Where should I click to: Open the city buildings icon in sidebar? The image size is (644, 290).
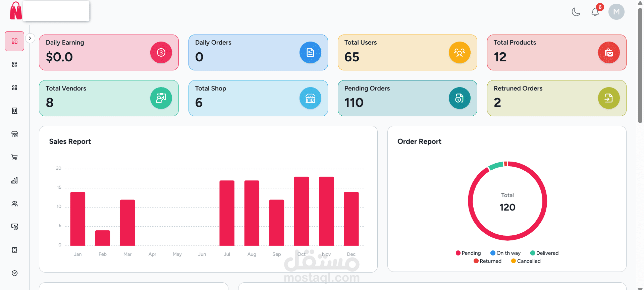[x=14, y=180]
